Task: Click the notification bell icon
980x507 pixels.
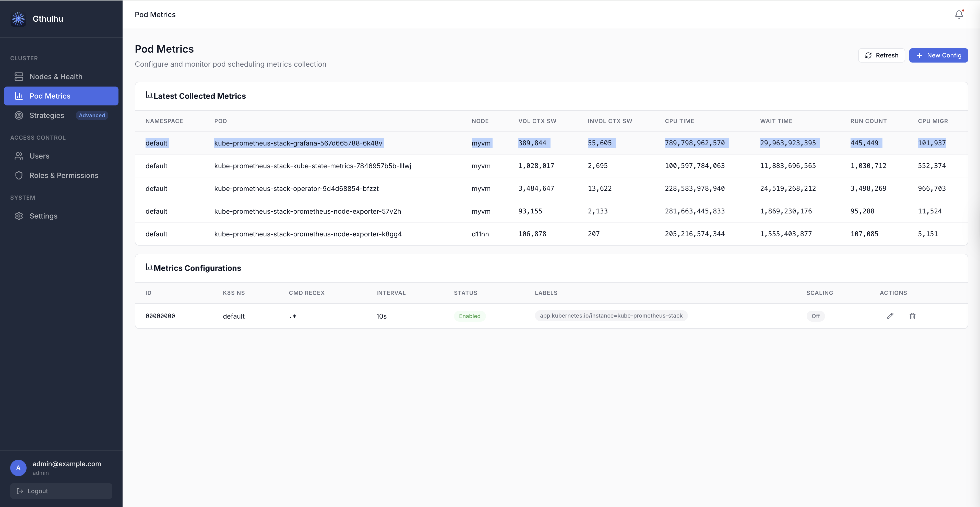Action: [959, 15]
